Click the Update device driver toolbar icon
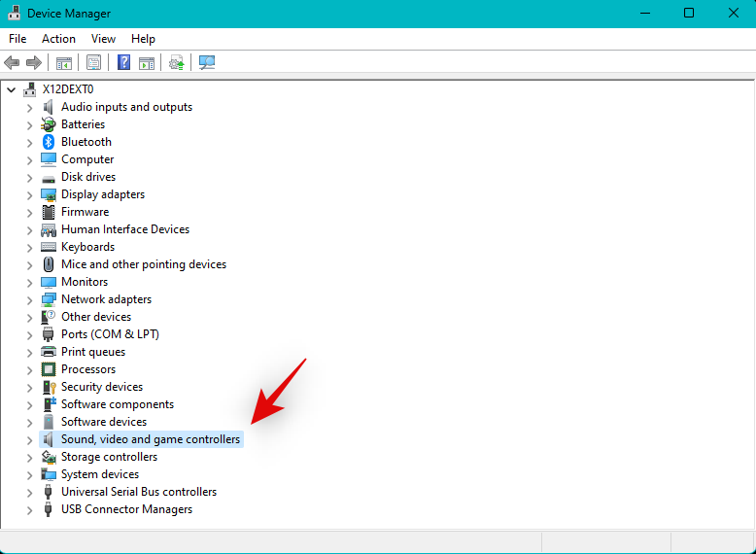The image size is (756, 554). tap(176, 63)
